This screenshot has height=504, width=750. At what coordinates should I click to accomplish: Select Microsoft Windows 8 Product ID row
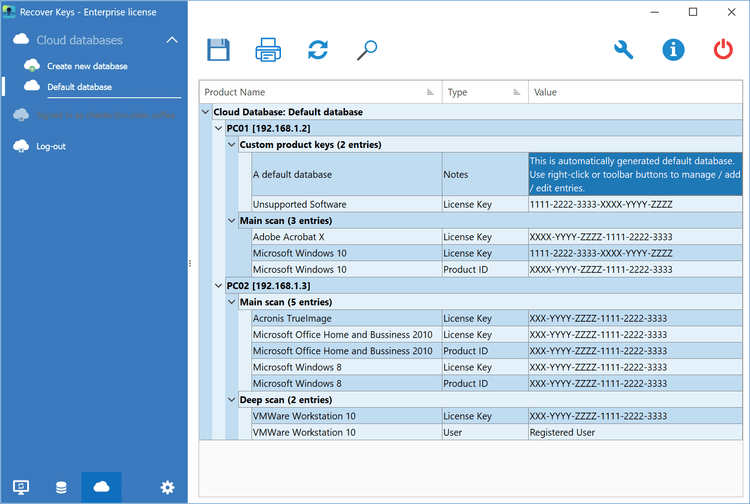coord(497,383)
